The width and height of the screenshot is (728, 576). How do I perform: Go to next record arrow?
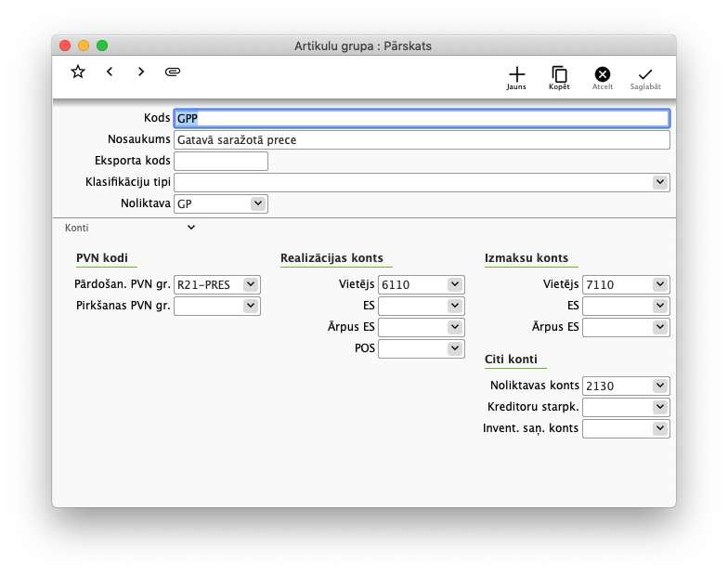[x=141, y=72]
